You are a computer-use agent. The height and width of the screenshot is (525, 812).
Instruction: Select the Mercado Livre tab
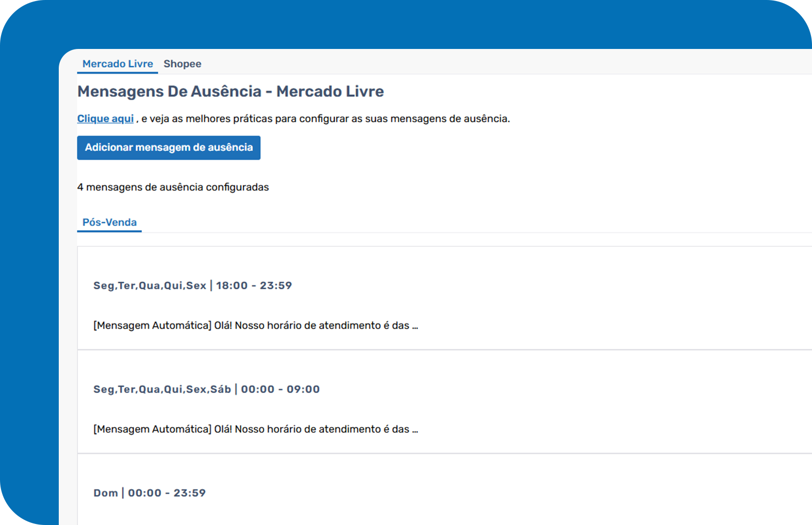(x=118, y=64)
